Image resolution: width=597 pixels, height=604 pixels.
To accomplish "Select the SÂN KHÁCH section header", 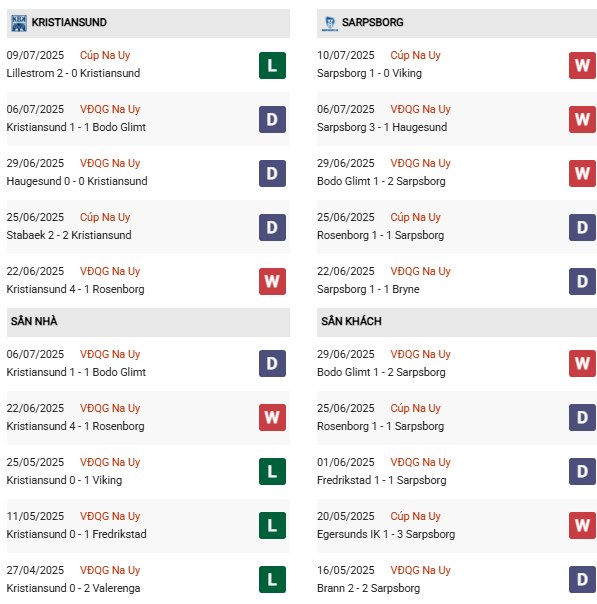I will [457, 322].
